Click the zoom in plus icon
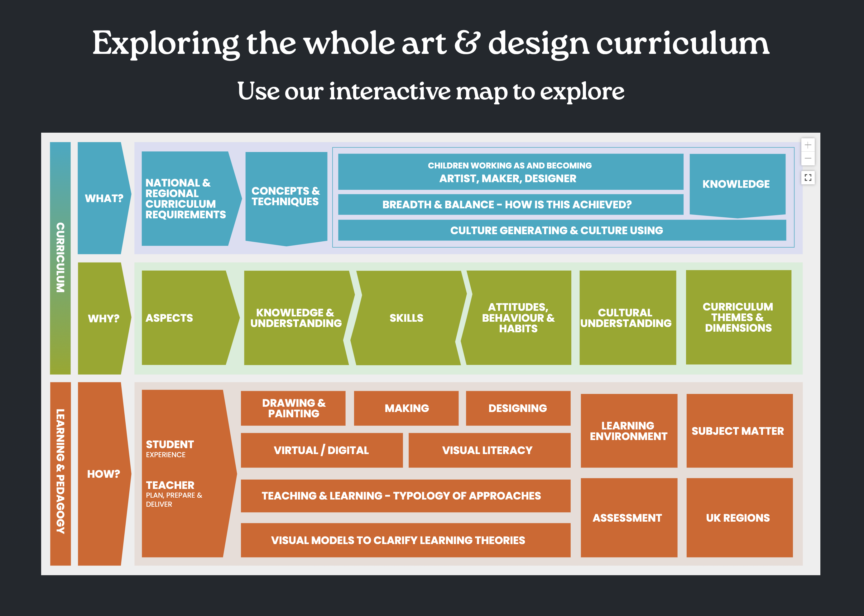Screen dimensions: 864x616 (808, 145)
